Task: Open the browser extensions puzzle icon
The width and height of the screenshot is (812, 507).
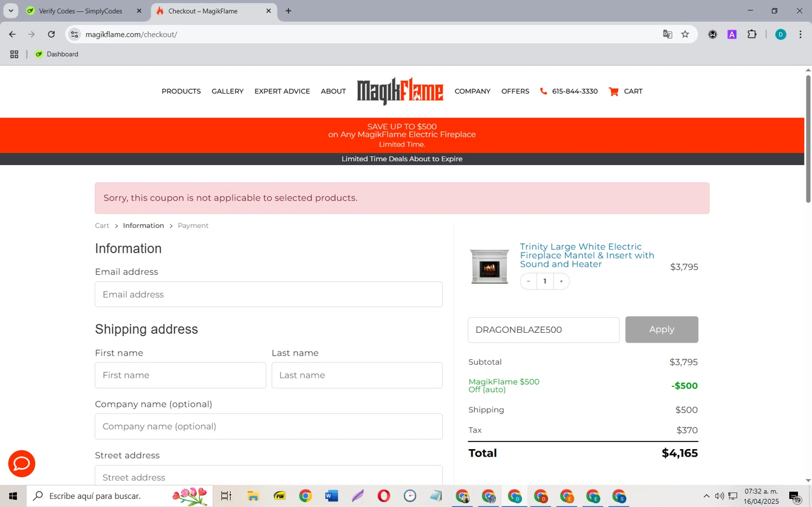Action: (752, 34)
